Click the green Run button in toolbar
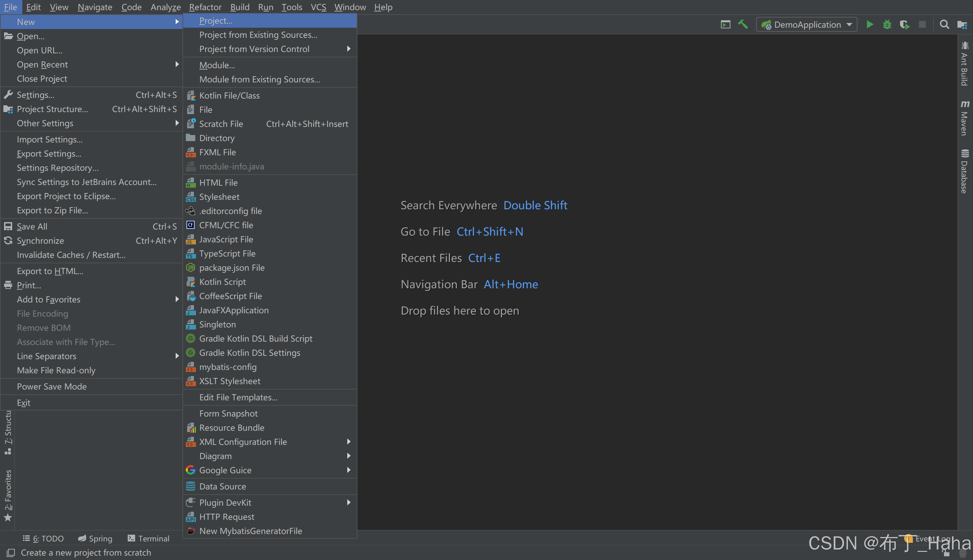 pyautogui.click(x=870, y=25)
